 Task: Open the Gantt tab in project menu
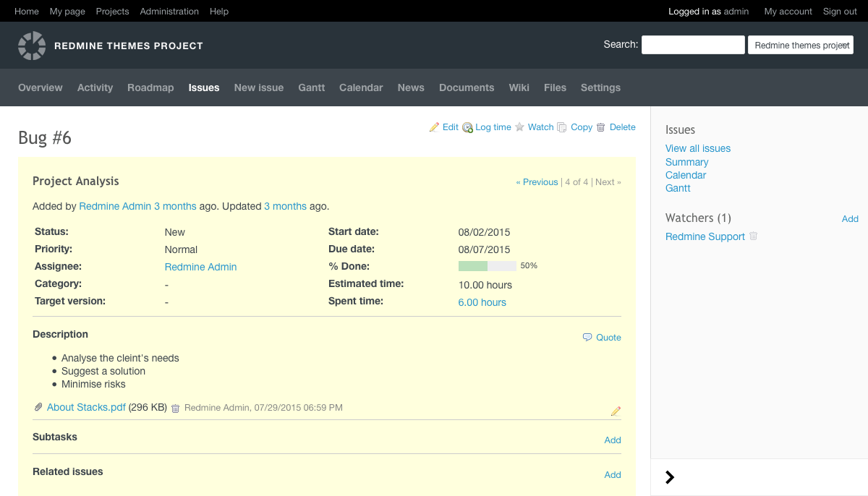tap(311, 87)
